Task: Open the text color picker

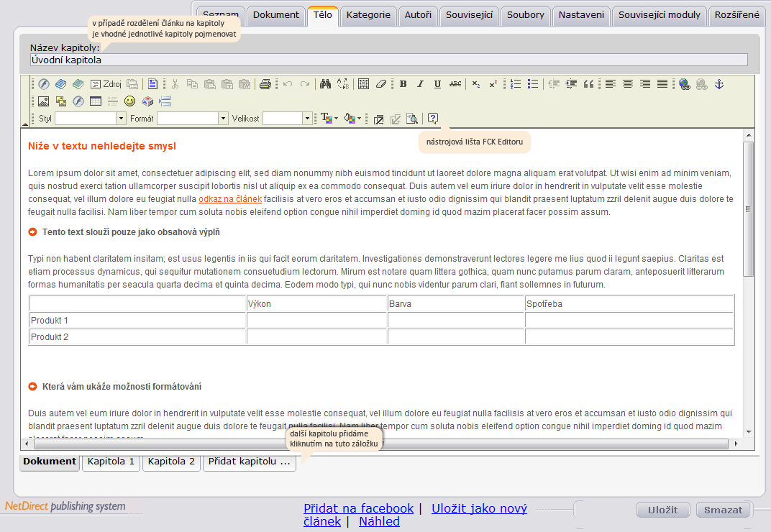Action: click(329, 119)
